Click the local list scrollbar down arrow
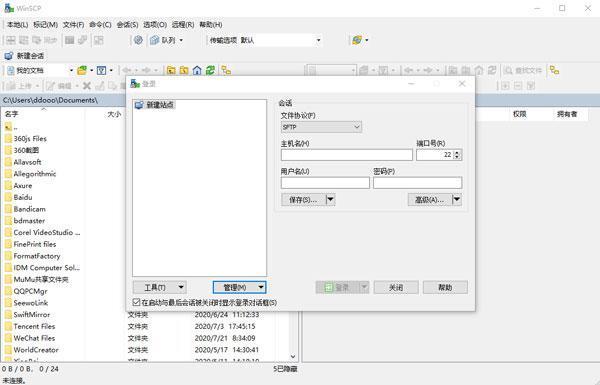 (293, 357)
